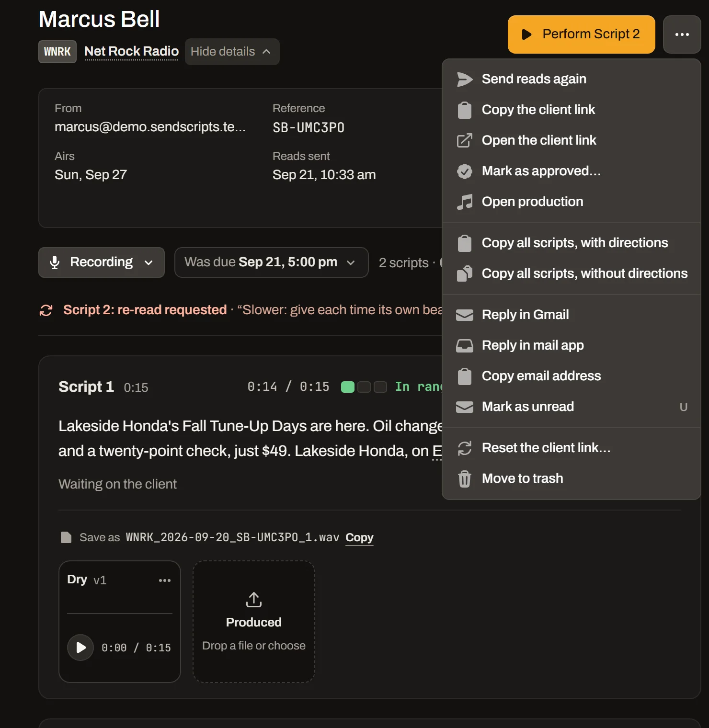Choose Copy email address
The image size is (709, 728).
click(571, 376)
